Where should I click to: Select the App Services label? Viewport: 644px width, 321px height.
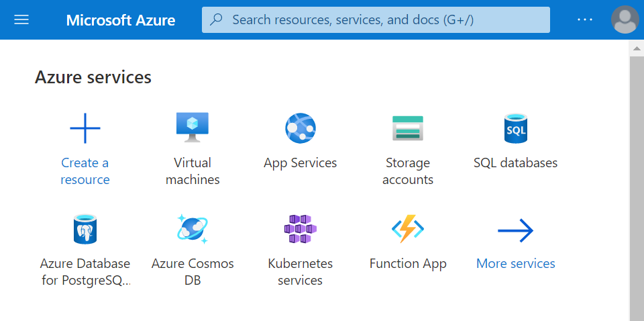coord(301,163)
